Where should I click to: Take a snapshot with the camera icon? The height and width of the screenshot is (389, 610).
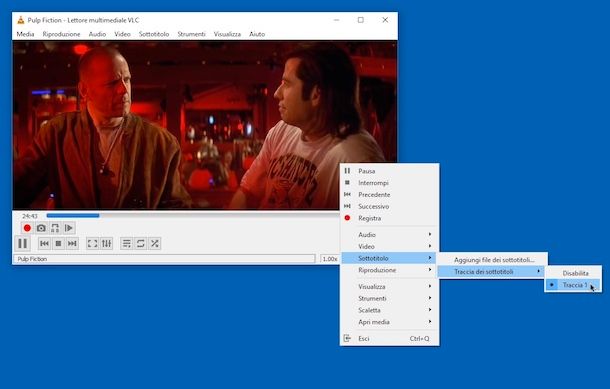[41, 228]
